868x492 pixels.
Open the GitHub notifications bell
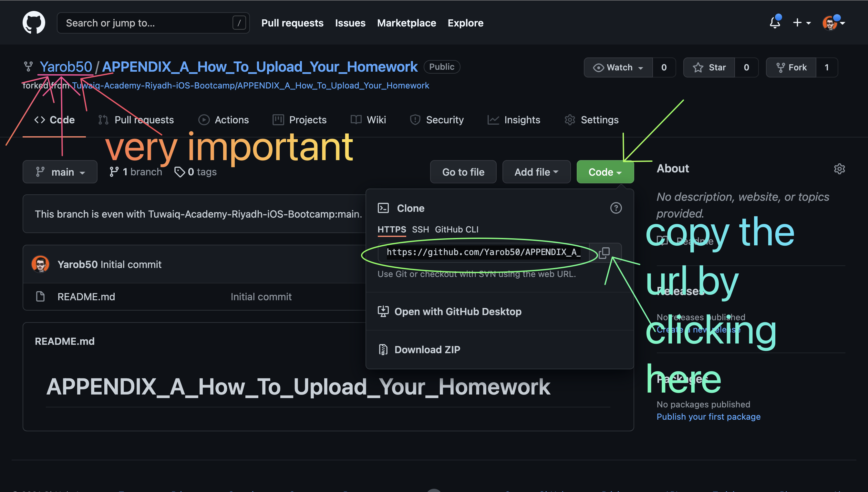point(775,23)
